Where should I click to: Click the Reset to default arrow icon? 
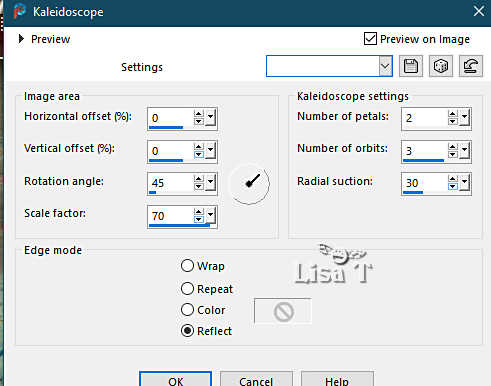pyautogui.click(x=471, y=66)
